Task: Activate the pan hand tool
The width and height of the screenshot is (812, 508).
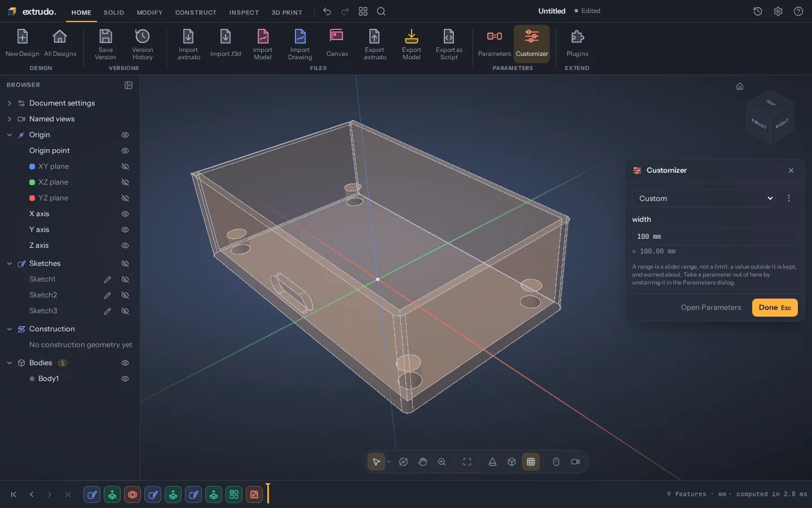Action: 423,462
